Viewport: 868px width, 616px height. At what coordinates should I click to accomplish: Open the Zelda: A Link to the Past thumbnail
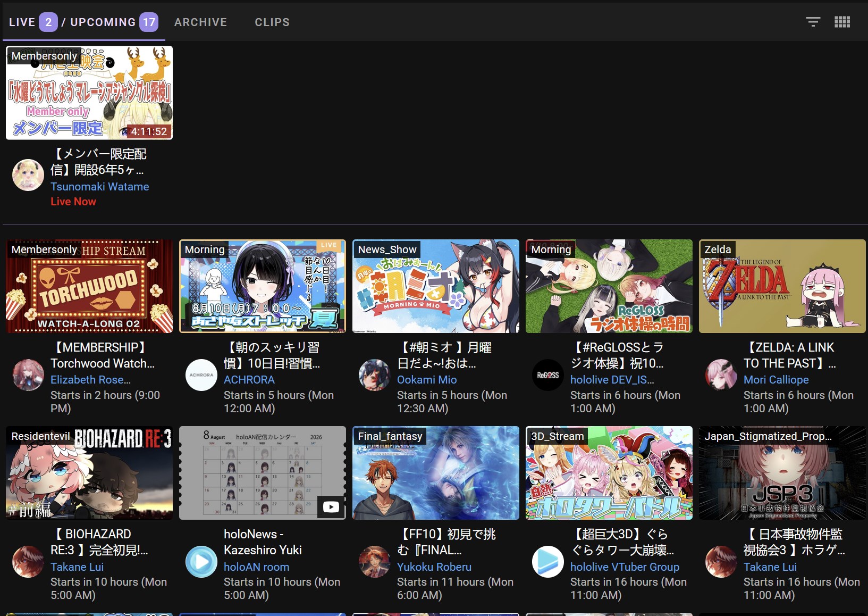[782, 286]
